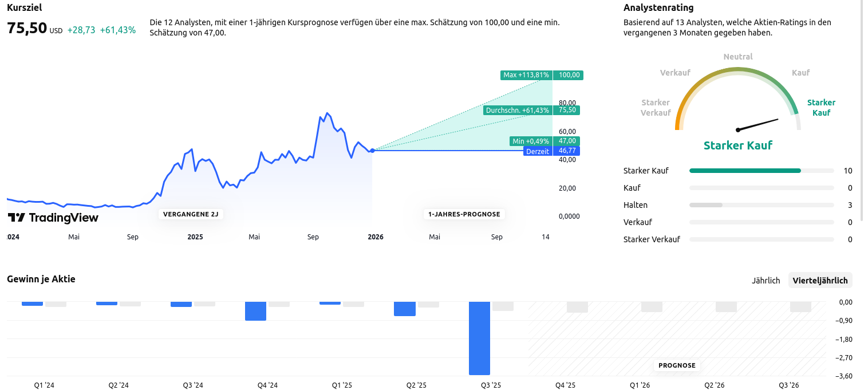Click the Durchschn. +61,43% forecast label
This screenshot has height=390, width=868.
pos(518,110)
